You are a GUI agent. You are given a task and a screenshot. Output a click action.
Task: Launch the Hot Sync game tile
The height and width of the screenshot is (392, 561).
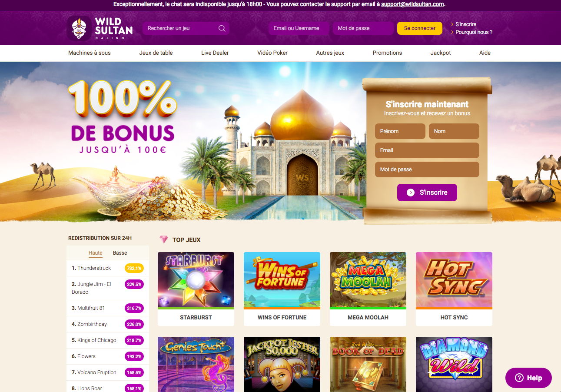(454, 289)
